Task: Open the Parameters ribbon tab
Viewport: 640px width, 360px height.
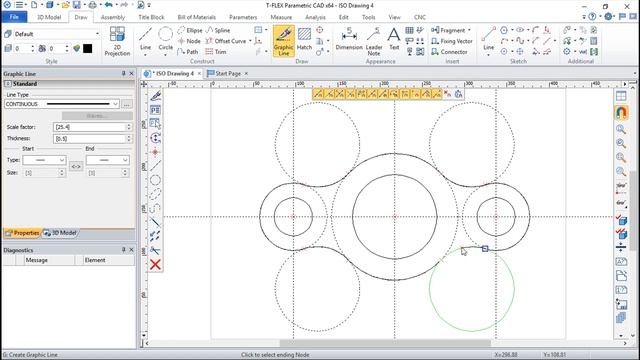Action: [243, 17]
